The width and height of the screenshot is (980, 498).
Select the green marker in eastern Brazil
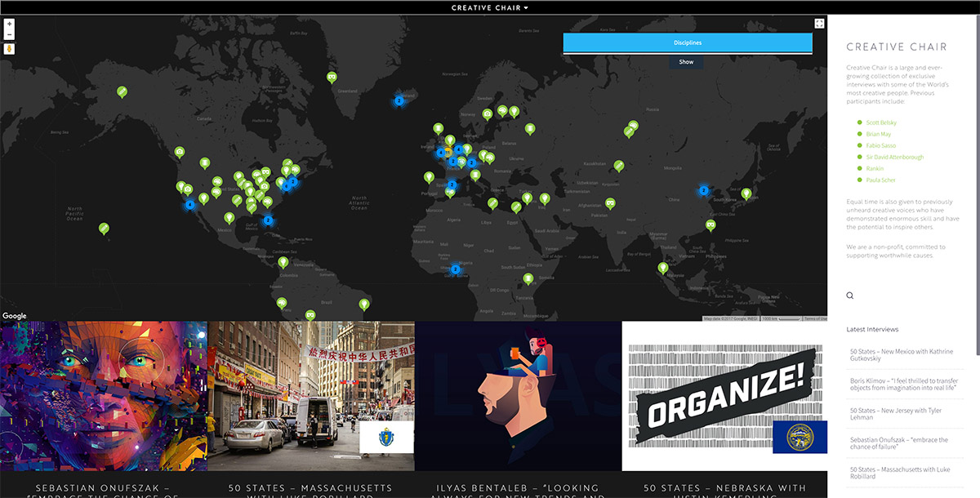click(364, 305)
